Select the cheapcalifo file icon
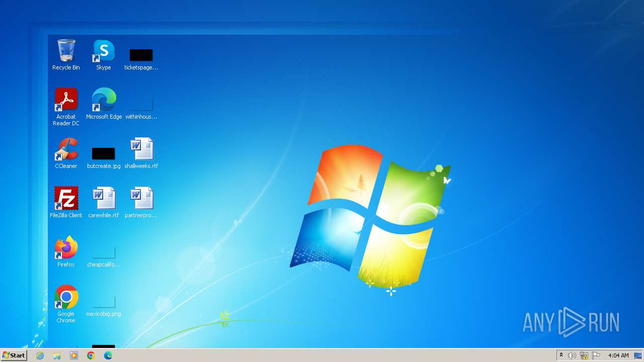644x362 pixels. [104, 256]
